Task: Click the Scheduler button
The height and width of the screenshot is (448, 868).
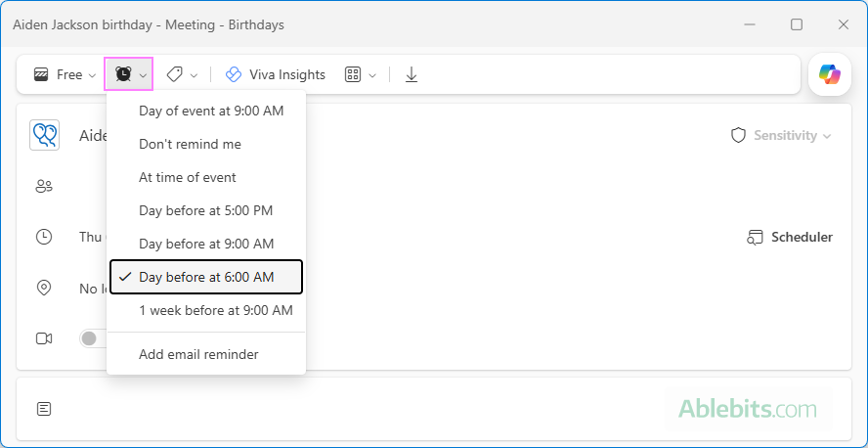Action: tap(790, 237)
